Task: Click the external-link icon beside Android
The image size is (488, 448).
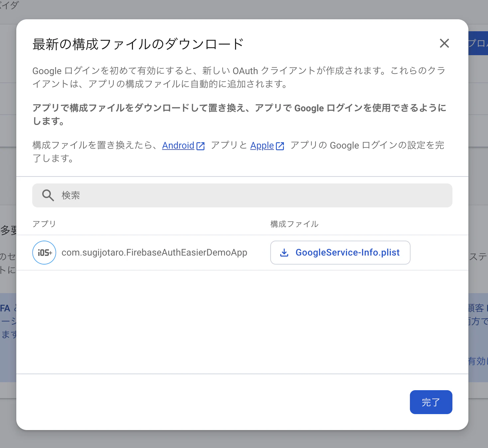Action: [x=200, y=146]
